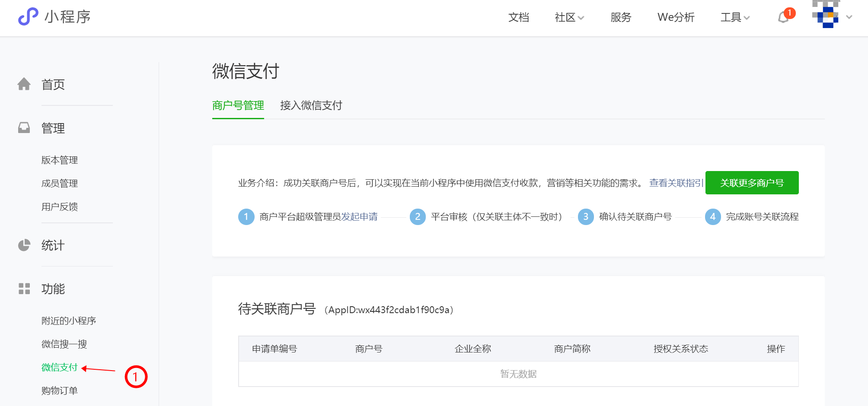
Task: Click 授权关系状态 column header
Action: pos(681,349)
